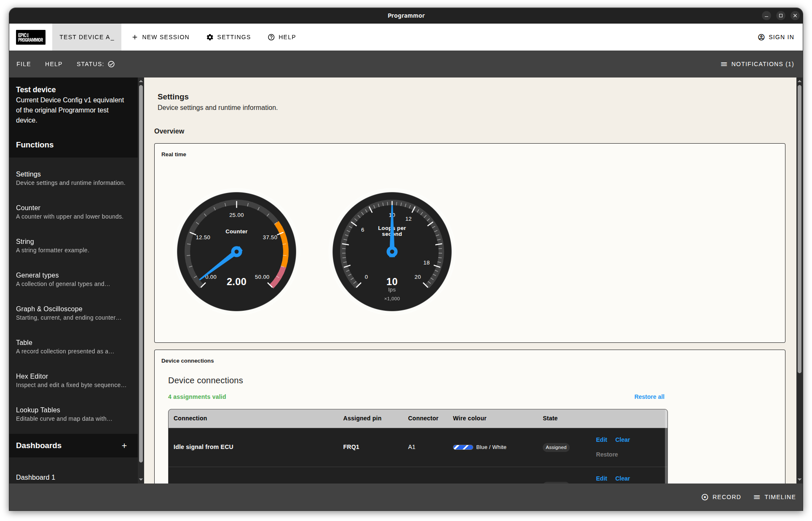Click the notifications list icon
Image resolution: width=812 pixels, height=521 pixels.
click(x=724, y=64)
